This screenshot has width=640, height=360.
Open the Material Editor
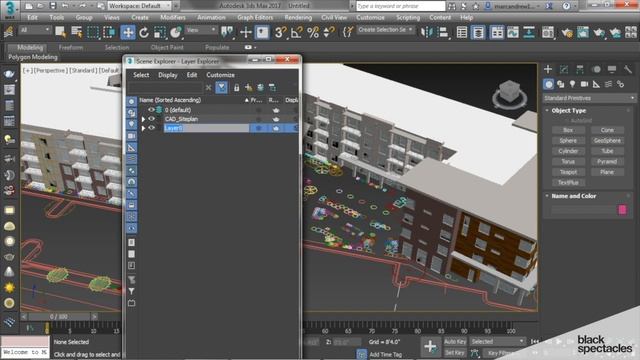[548, 32]
